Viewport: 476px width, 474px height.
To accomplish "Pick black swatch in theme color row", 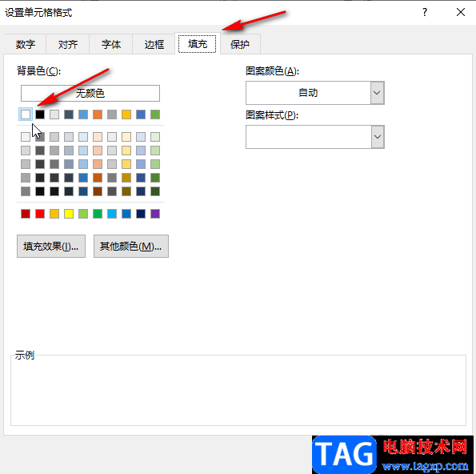I will [x=40, y=114].
